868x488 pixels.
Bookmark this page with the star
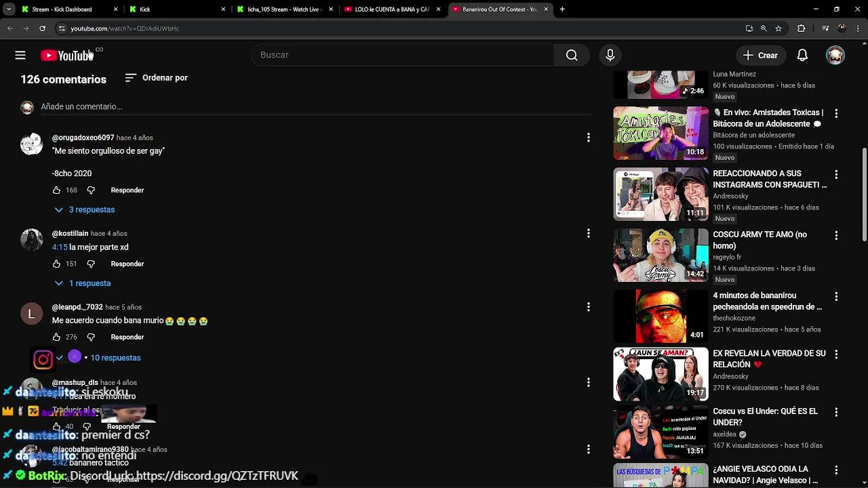pyautogui.click(x=778, y=28)
